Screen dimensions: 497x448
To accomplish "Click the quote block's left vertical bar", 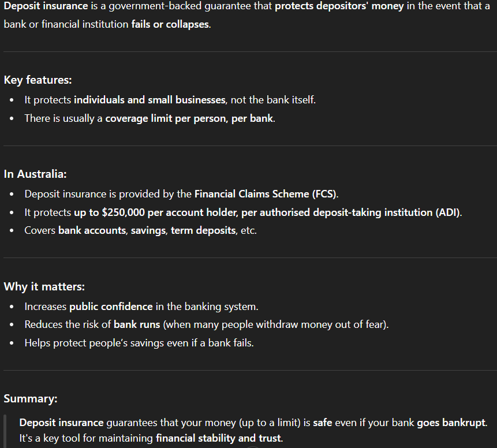I will (5, 431).
